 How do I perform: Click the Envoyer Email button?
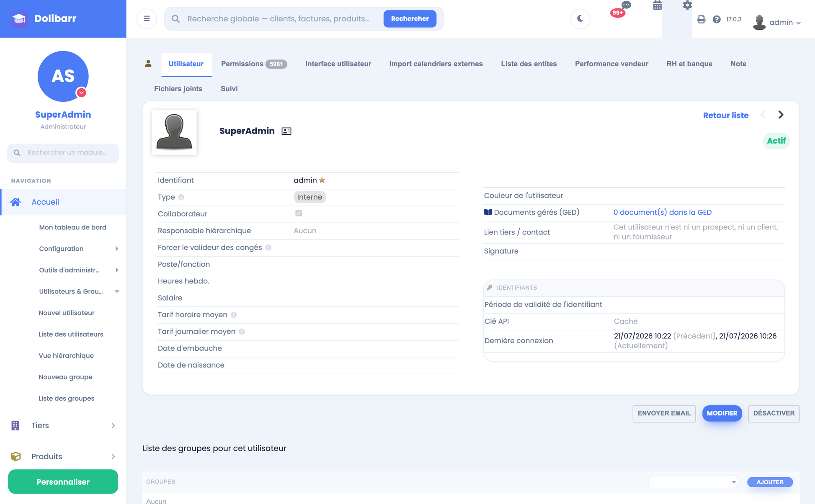[664, 413]
